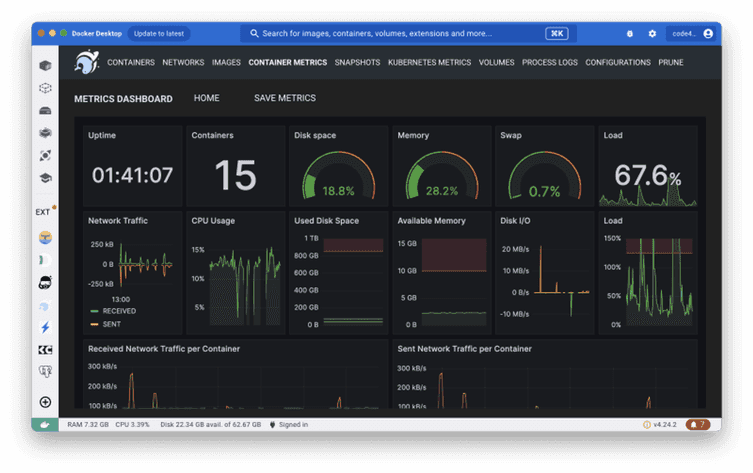The height and width of the screenshot is (473, 753).
Task: Click the HOME button in metrics dashboard
Action: point(206,98)
